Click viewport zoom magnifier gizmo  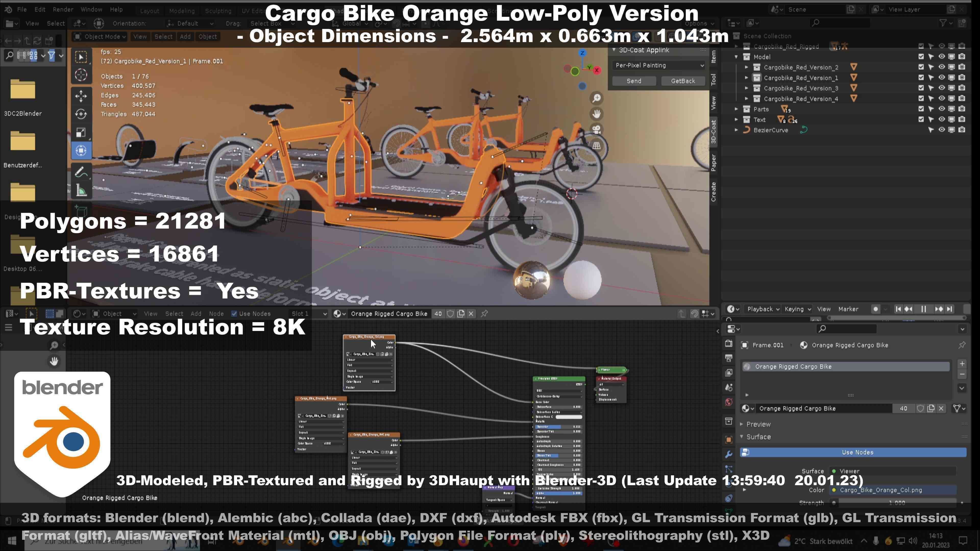(x=596, y=98)
